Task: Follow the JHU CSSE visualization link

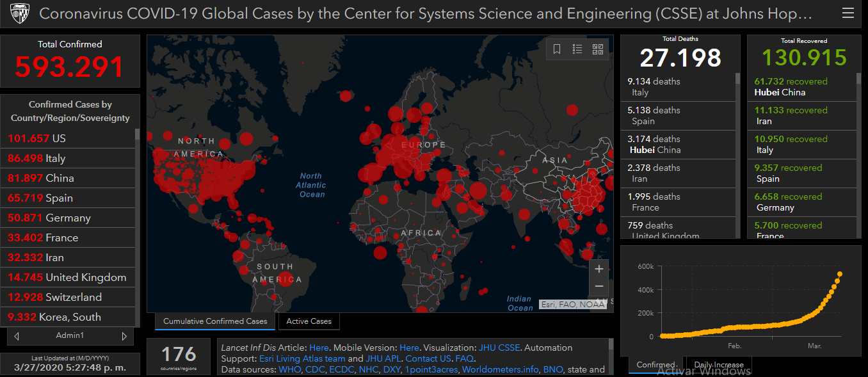Action: [x=500, y=348]
